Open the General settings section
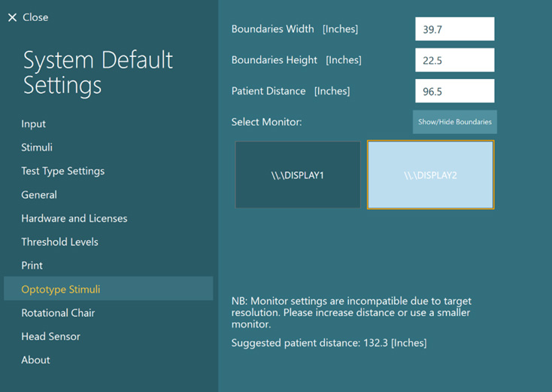552x392 pixels. [x=39, y=195]
